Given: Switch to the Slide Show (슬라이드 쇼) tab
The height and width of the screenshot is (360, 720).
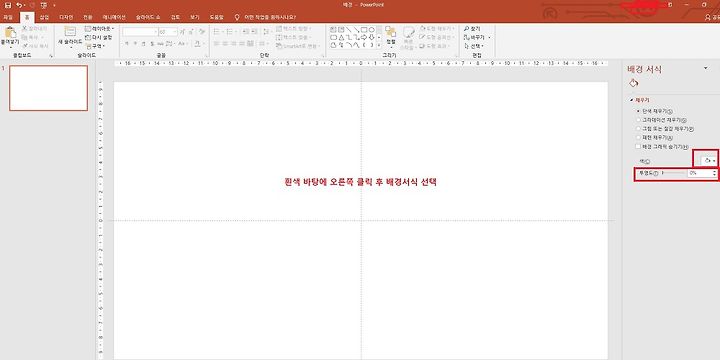Looking at the screenshot, I should 148,17.
